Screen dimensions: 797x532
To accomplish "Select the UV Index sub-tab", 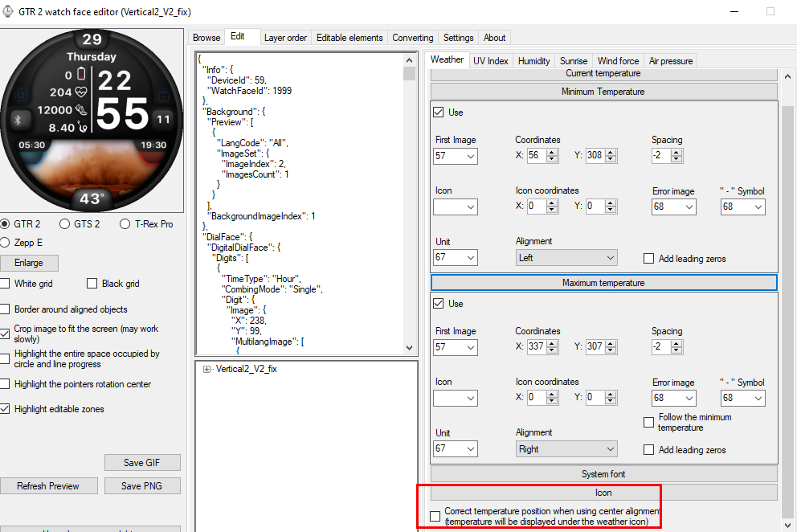I will pyautogui.click(x=491, y=61).
